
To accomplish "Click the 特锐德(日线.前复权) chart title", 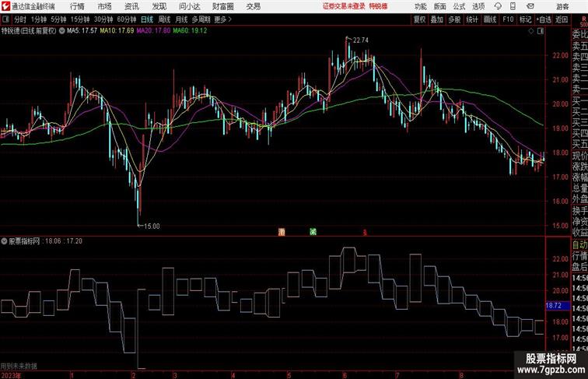I will tap(29, 31).
